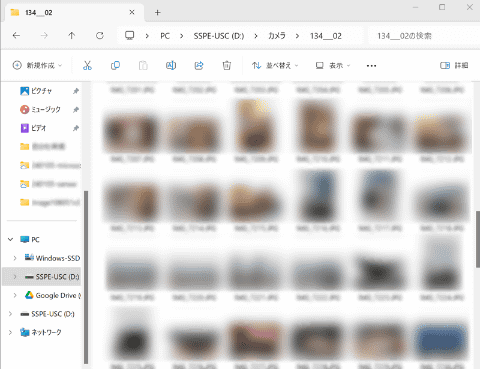Select Windows-SSD in navigation tree
Viewport: 480px width, 369px height.
[x=52, y=258]
